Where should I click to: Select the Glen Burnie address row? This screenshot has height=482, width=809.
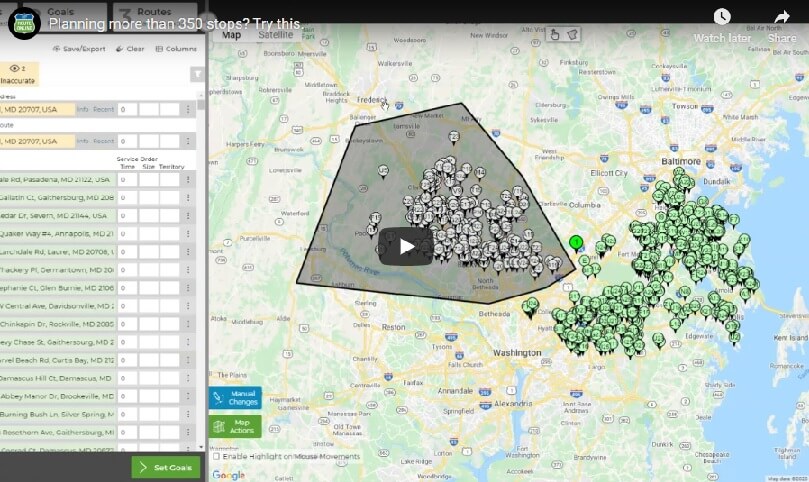pos(58,288)
